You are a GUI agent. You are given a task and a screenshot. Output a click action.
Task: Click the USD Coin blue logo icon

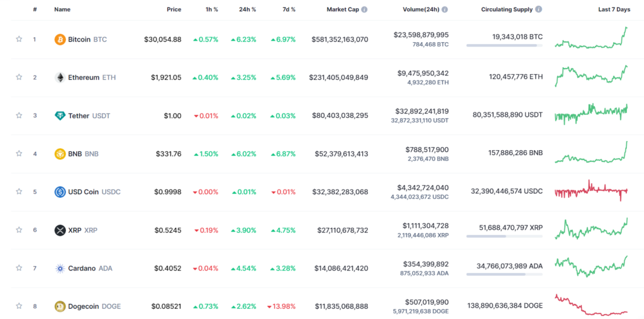click(60, 192)
